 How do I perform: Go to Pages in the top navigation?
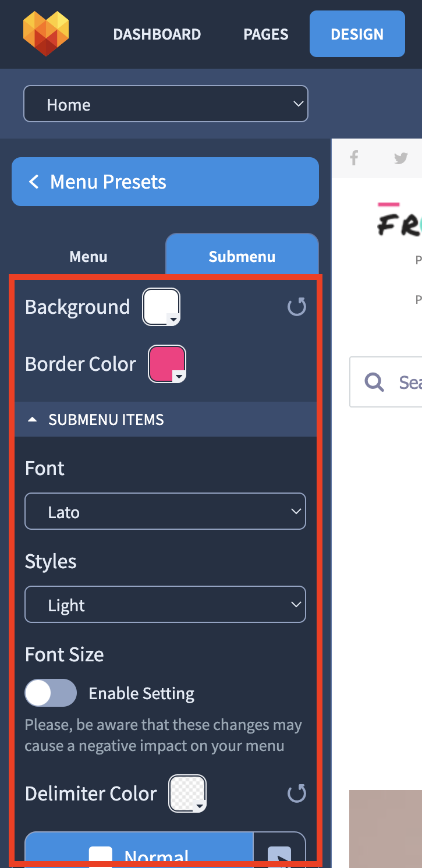point(266,34)
